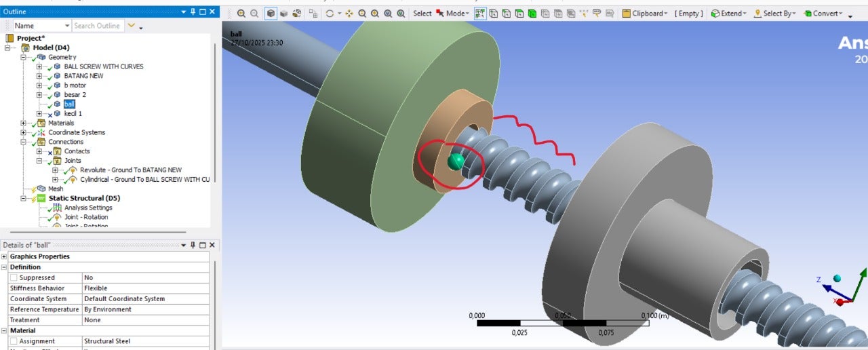Select Cylindrical - Ground To BALL SCREW joint

pos(145,179)
